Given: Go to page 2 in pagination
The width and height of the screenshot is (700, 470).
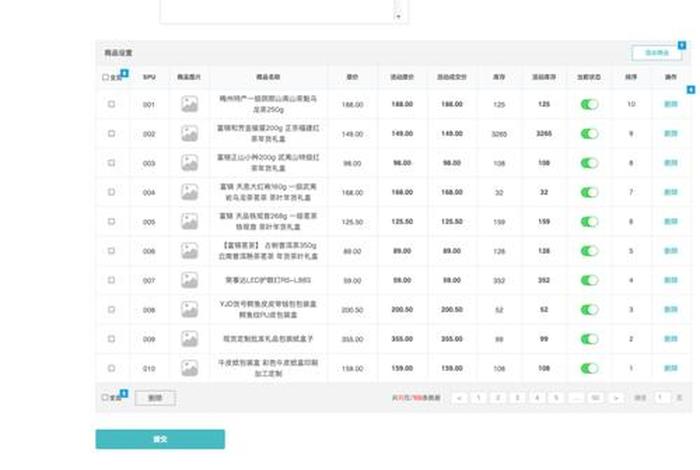Looking at the screenshot, I should coord(498,398).
